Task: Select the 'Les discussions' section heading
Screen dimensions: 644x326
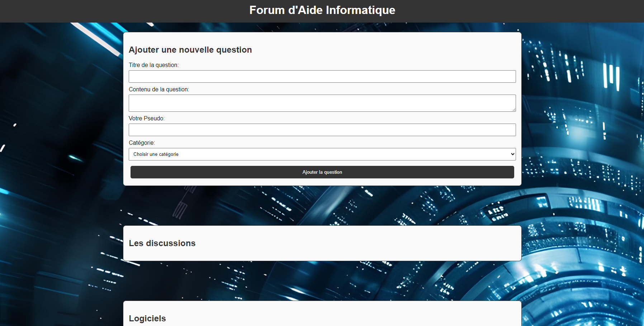Action: pos(162,243)
